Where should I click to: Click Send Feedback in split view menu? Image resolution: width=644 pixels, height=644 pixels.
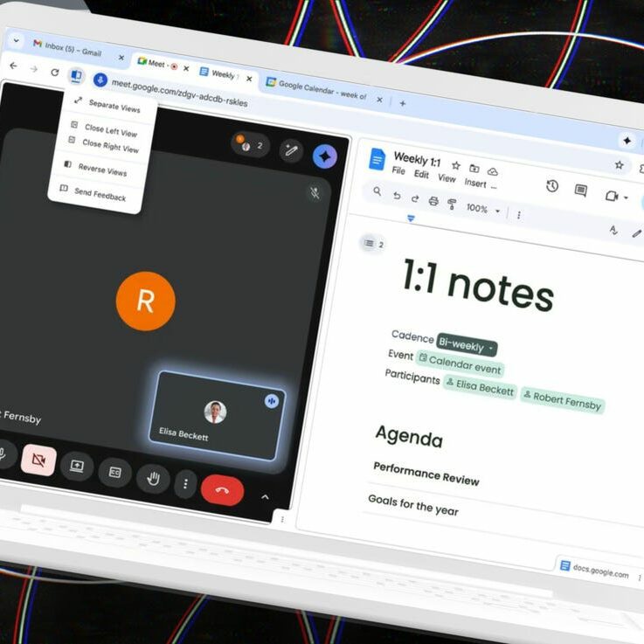coord(100,194)
